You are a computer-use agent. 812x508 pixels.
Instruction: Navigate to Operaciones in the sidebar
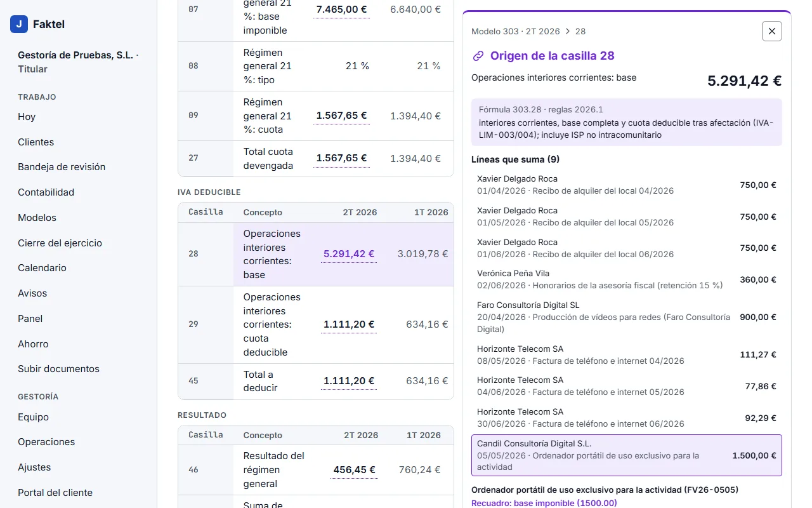click(x=46, y=442)
